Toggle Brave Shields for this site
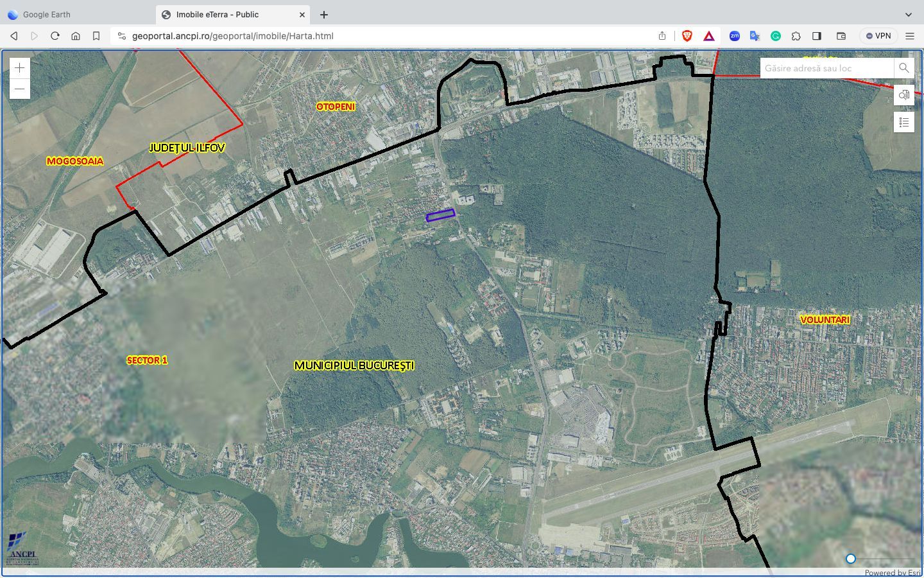This screenshot has width=924, height=578. (x=687, y=36)
